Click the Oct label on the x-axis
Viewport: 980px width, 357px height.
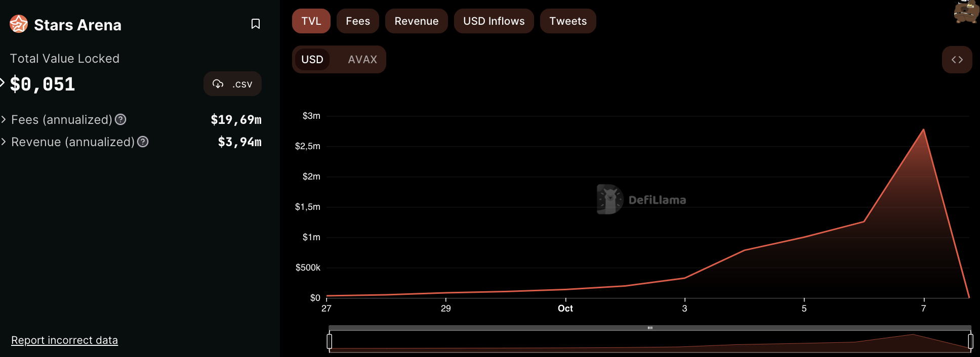(x=565, y=308)
